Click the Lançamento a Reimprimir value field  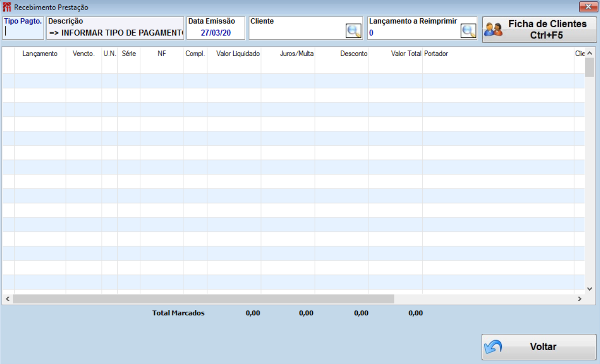click(413, 33)
